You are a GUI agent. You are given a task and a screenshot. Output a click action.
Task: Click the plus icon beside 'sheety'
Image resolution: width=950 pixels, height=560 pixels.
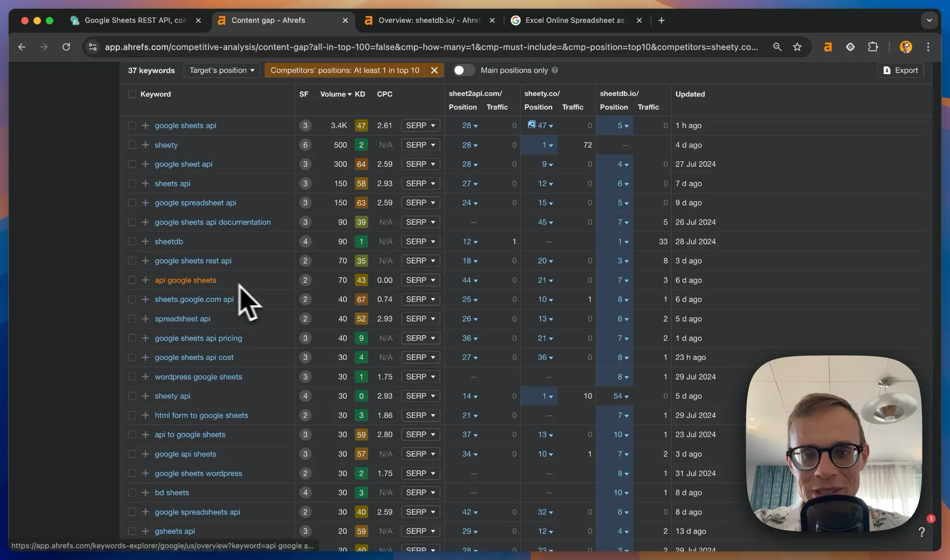pos(145,145)
